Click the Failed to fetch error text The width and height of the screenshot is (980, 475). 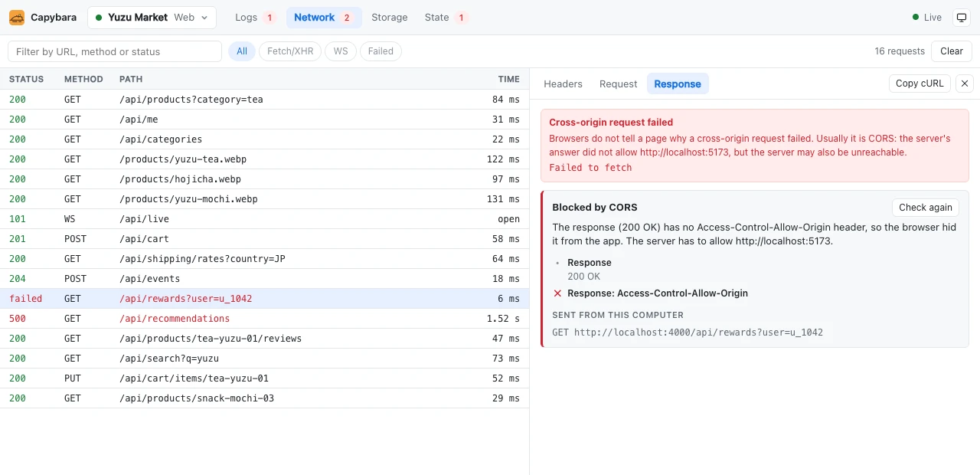click(590, 168)
